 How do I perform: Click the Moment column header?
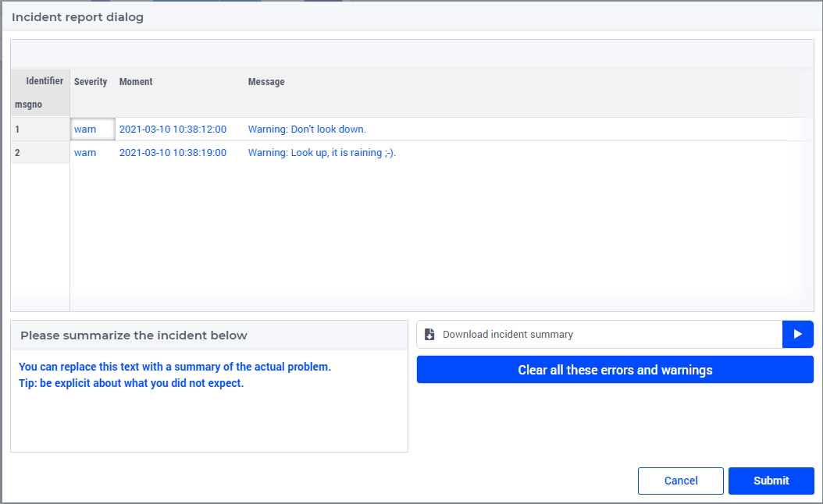pyautogui.click(x=135, y=82)
